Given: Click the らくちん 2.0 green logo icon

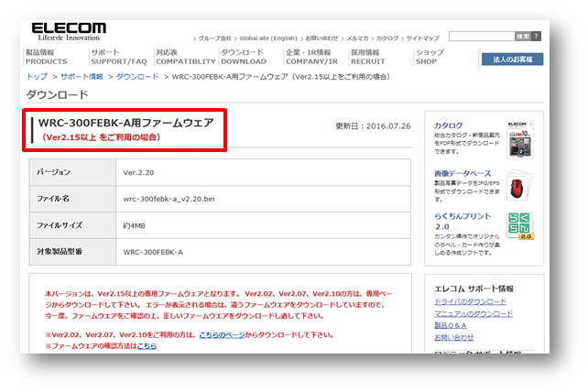Looking at the screenshot, I should click(x=519, y=225).
